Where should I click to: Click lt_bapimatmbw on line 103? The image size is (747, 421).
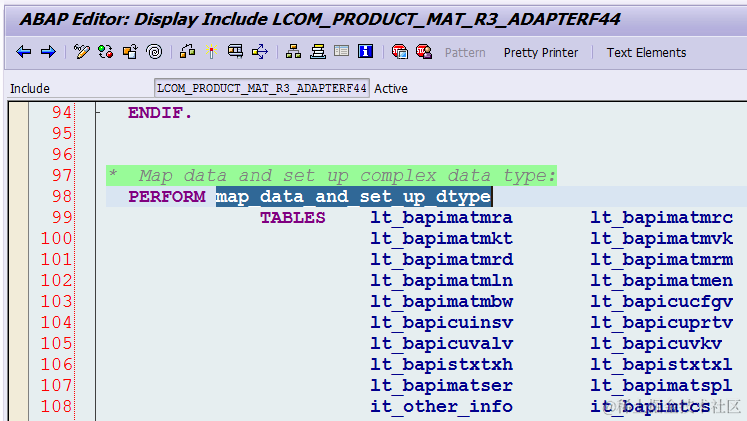coord(442,301)
